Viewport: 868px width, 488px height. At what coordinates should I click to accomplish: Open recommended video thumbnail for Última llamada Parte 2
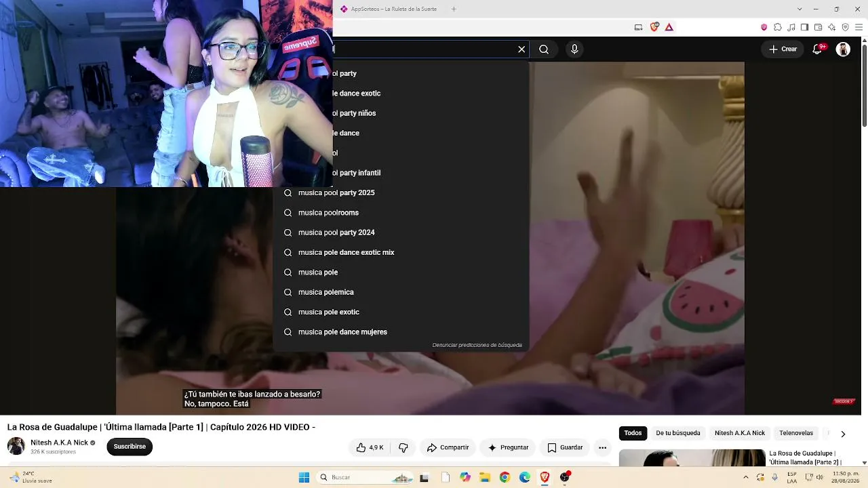[692, 458]
